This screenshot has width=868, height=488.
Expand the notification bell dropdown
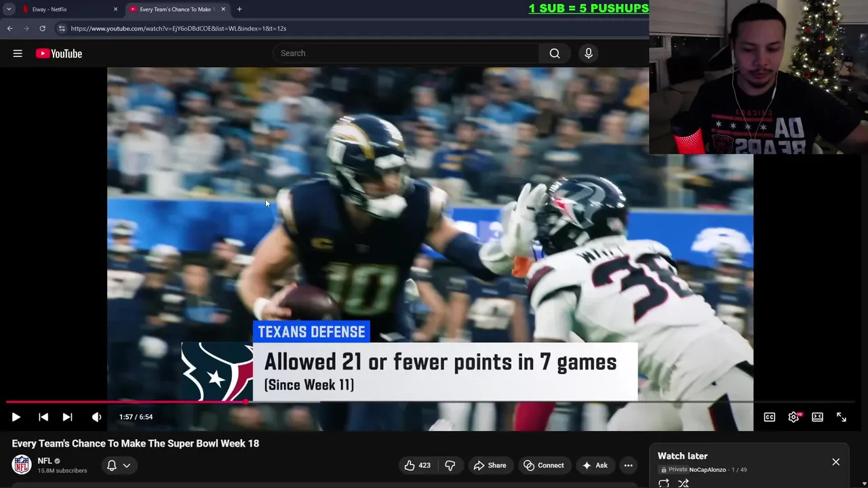tap(118, 466)
